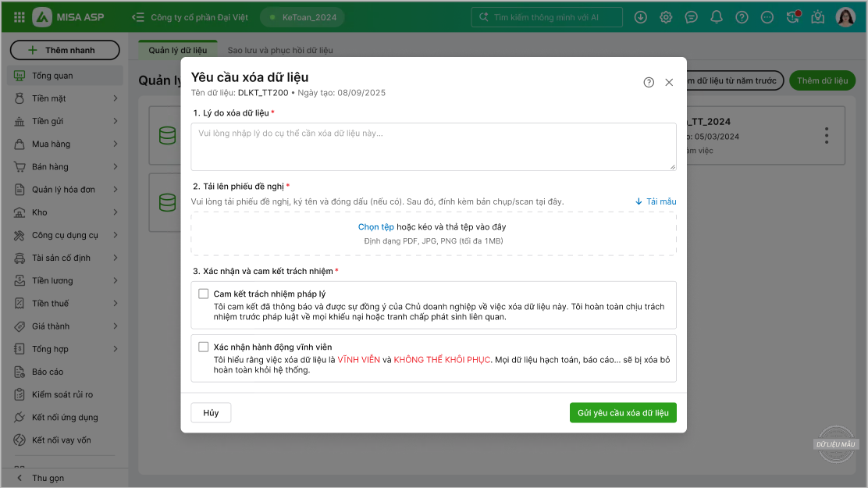
Task: Open the notification bell icon
Action: 717,17
